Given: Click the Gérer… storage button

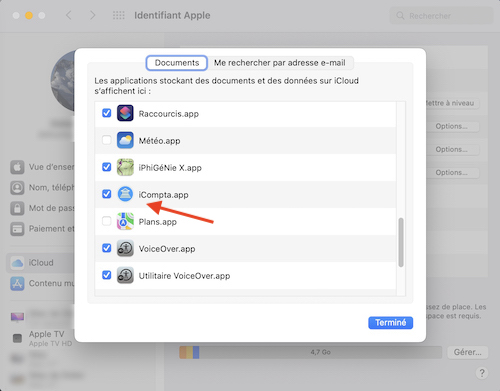Looking at the screenshot, I should (x=467, y=352).
